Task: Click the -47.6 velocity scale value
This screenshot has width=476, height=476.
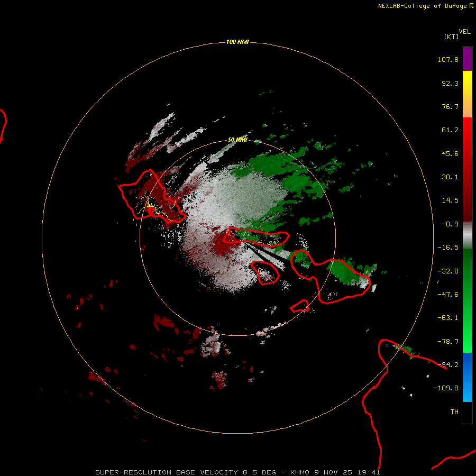Action: pyautogui.click(x=448, y=295)
